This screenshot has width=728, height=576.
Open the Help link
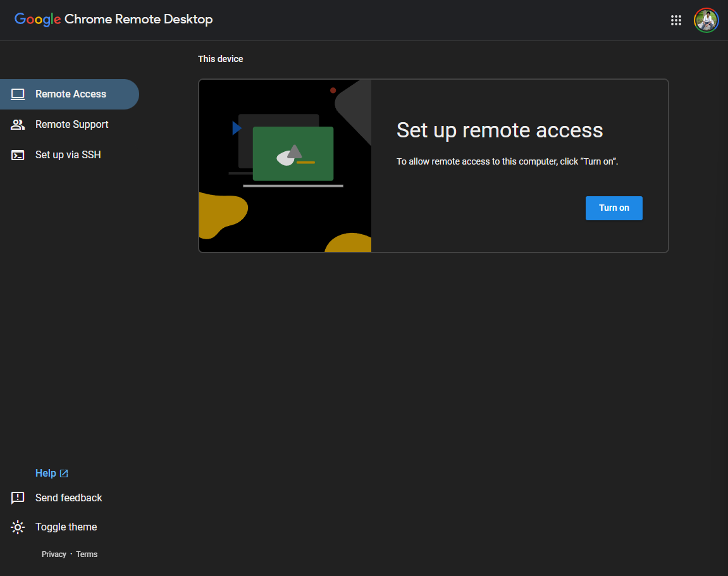pos(46,473)
